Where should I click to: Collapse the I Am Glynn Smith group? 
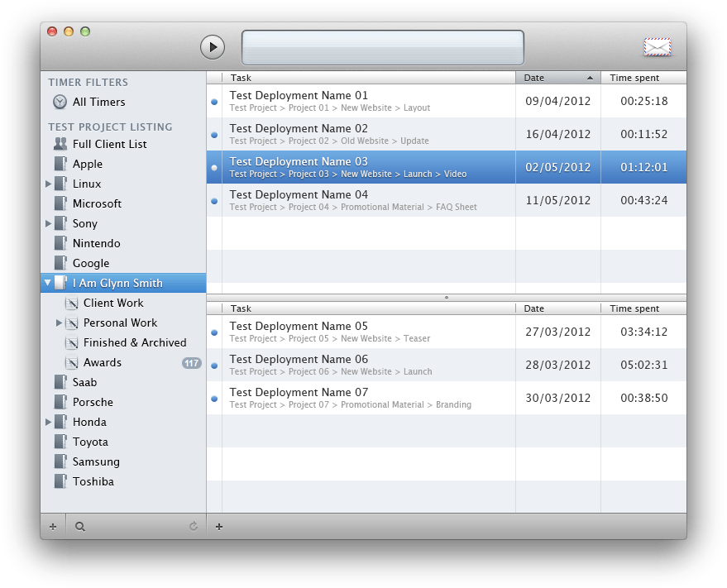[x=48, y=283]
